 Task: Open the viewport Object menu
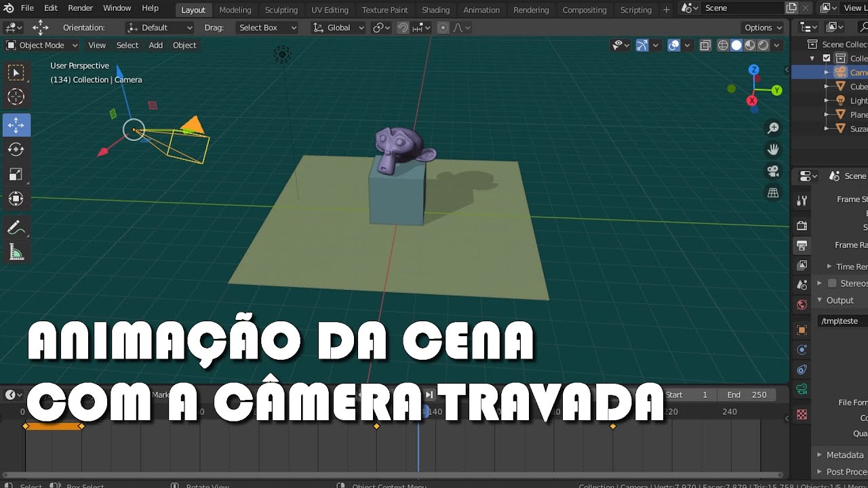[184, 45]
